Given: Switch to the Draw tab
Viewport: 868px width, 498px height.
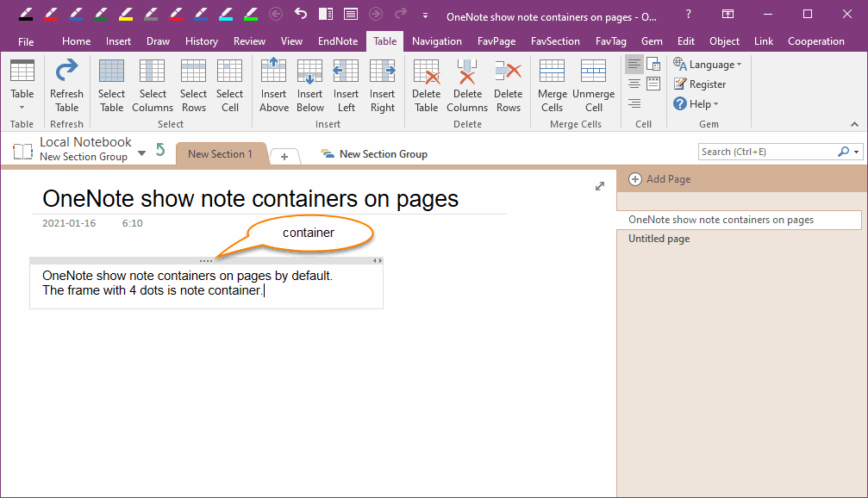Looking at the screenshot, I should [159, 41].
